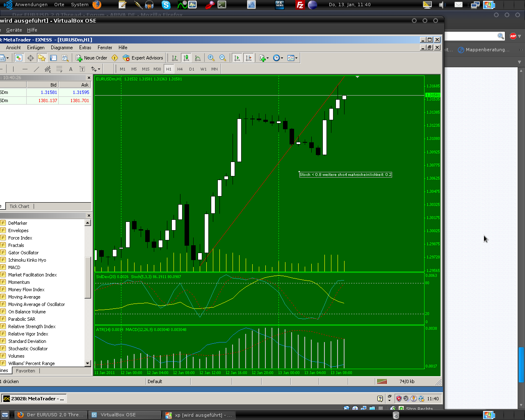This screenshot has width=525, height=420.
Task: Switch to candlestick chart via toolbar icon
Action: (186, 58)
